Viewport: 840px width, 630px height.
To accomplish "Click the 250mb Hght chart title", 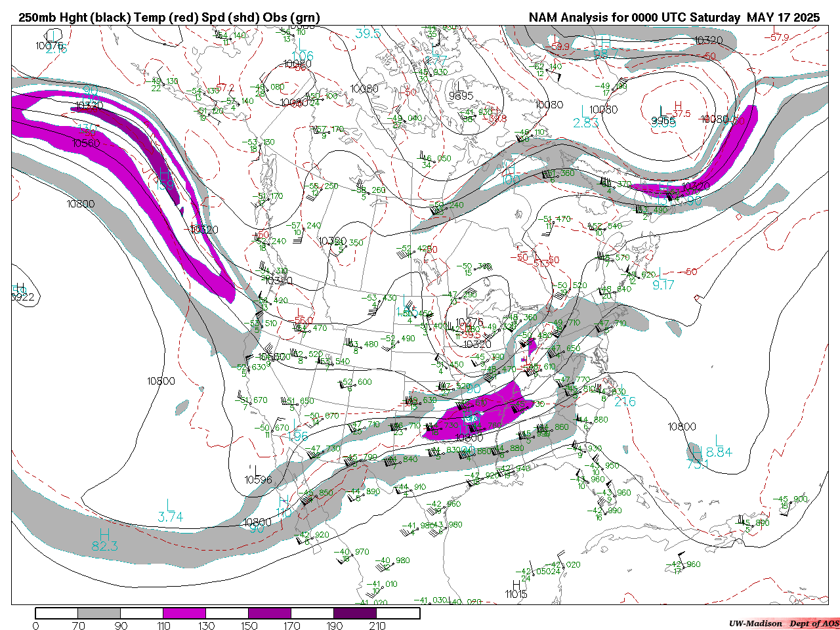I will click(x=169, y=18).
